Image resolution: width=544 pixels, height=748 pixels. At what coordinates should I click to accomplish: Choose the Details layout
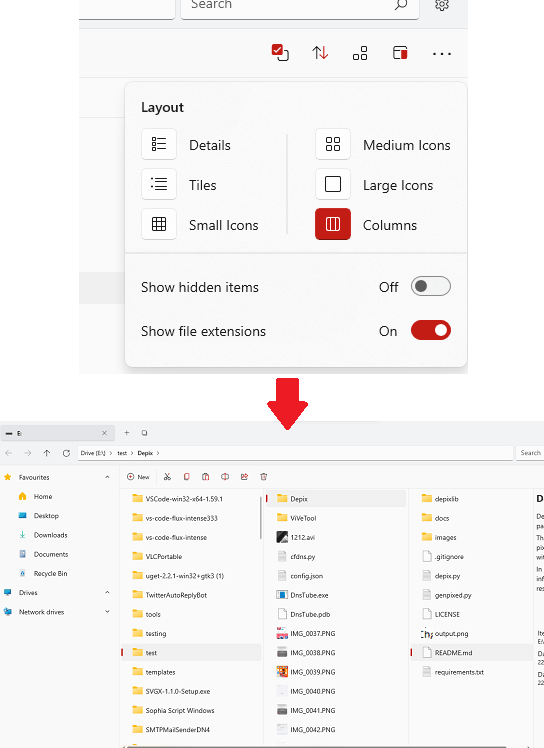(186, 145)
